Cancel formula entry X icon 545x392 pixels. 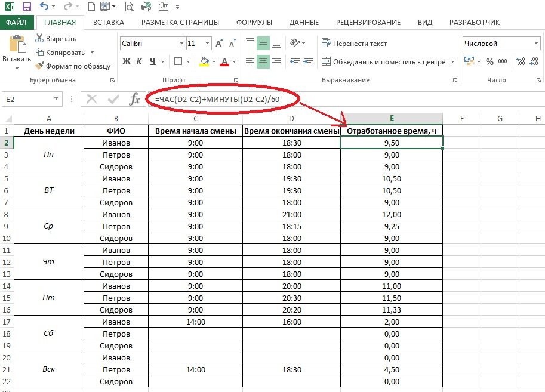(91, 100)
